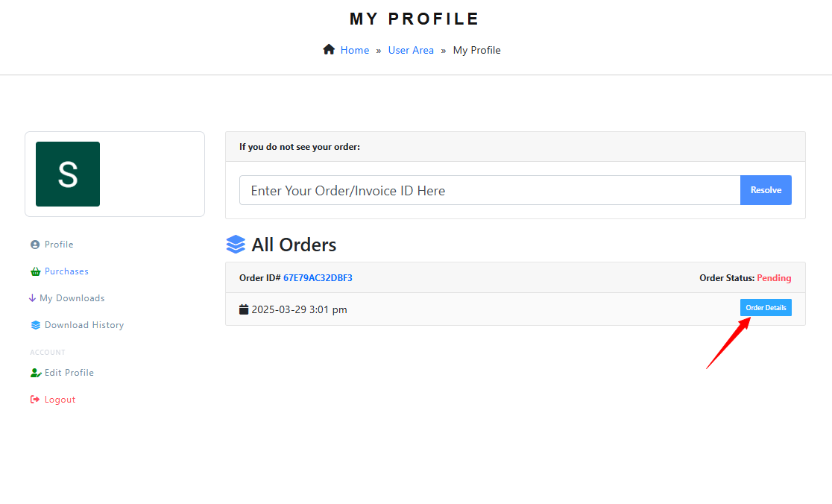
Task: Open the Home breadcrumb link
Action: pyautogui.click(x=355, y=50)
